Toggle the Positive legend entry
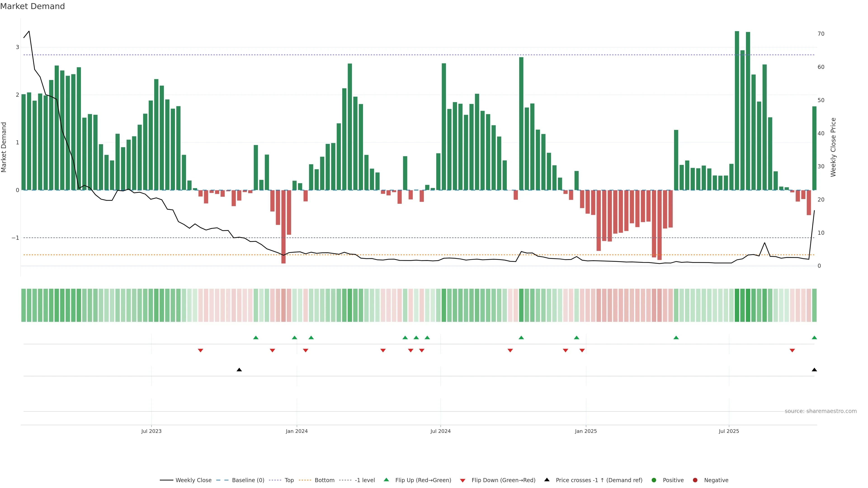 673,480
